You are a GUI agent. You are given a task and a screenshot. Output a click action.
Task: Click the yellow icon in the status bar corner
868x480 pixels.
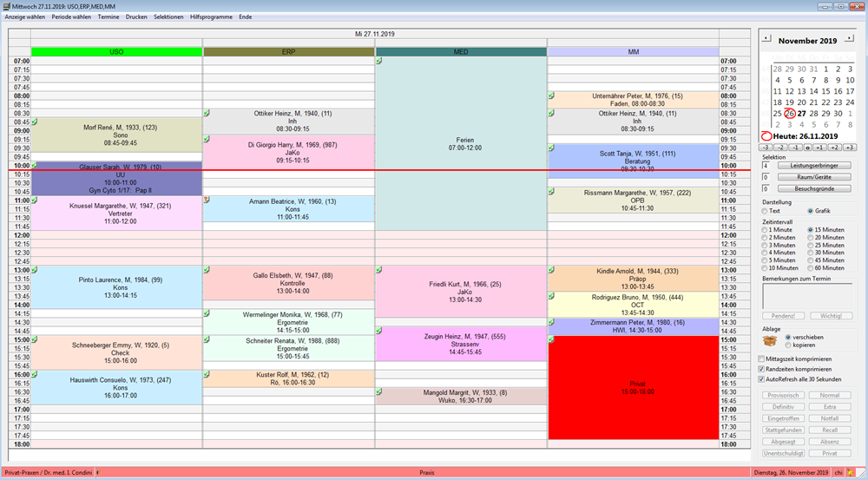851,472
